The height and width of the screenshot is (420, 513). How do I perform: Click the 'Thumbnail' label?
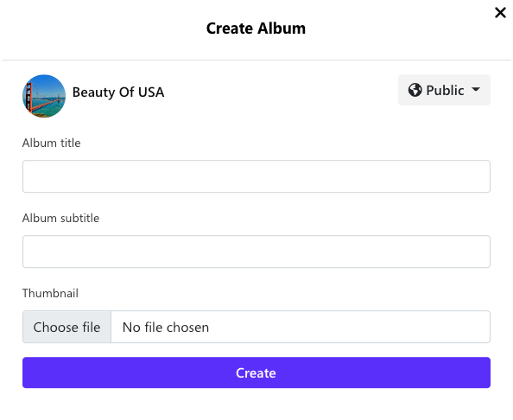(50, 293)
